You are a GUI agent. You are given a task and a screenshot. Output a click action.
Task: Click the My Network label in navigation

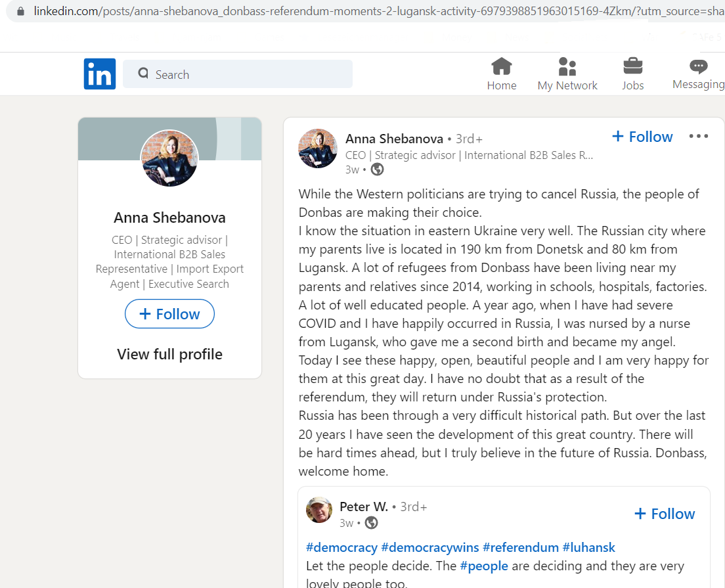click(x=567, y=85)
